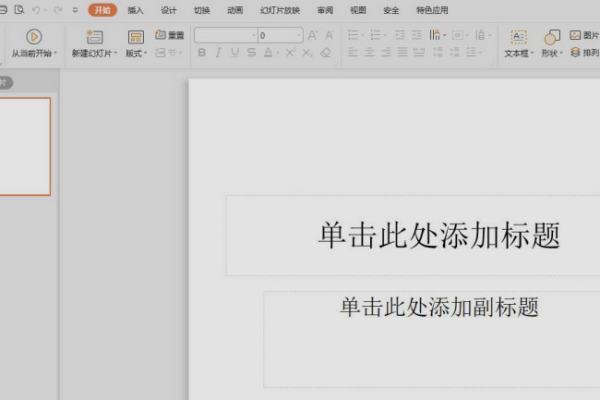Go to the 动画 tab
600x400 pixels.
click(235, 10)
